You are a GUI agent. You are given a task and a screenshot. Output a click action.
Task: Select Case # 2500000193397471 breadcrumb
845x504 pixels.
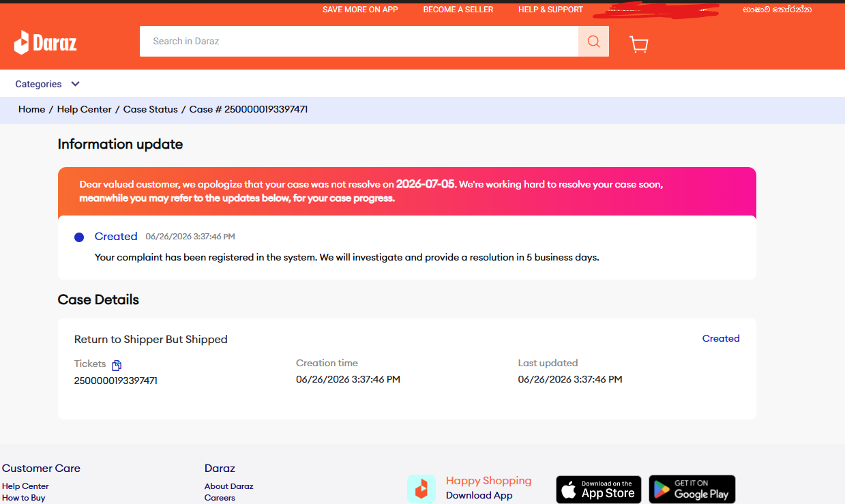249,109
